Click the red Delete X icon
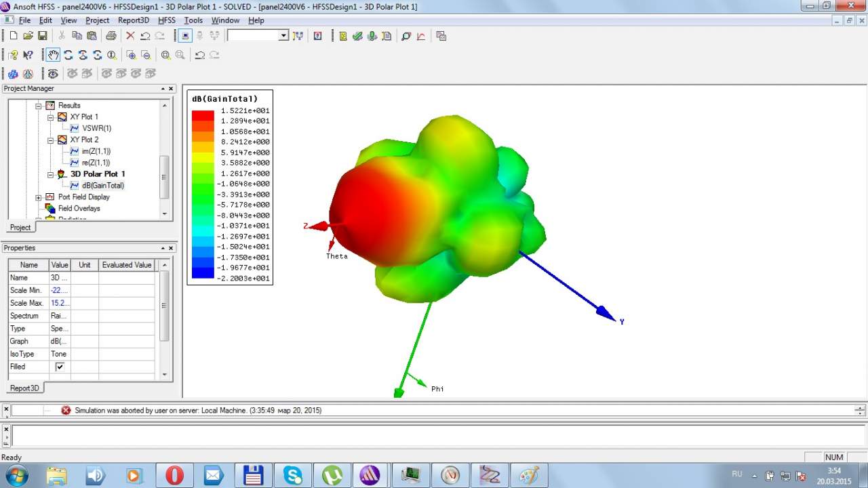The image size is (868, 488). coord(130,36)
